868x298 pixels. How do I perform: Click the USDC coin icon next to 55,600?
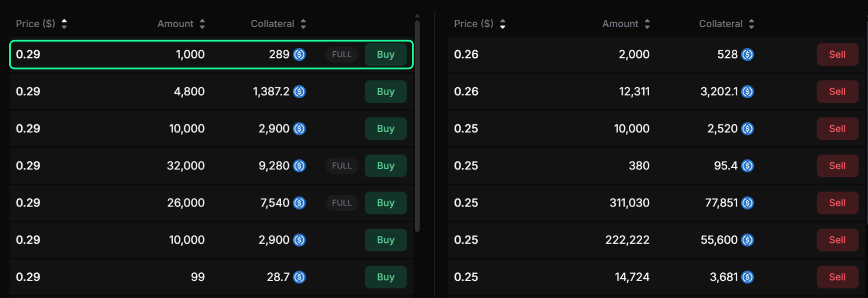pos(747,240)
